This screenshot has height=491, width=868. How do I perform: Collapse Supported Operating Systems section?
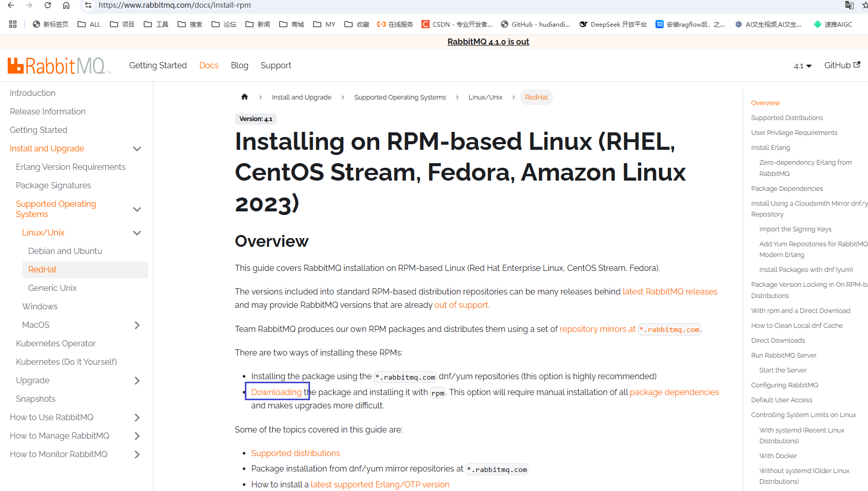pos(137,209)
